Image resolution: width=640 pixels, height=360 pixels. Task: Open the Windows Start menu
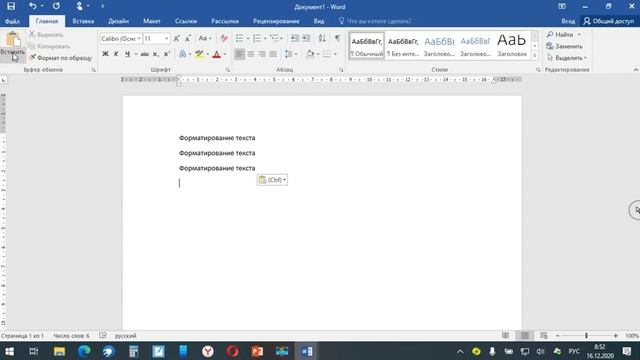point(9,351)
